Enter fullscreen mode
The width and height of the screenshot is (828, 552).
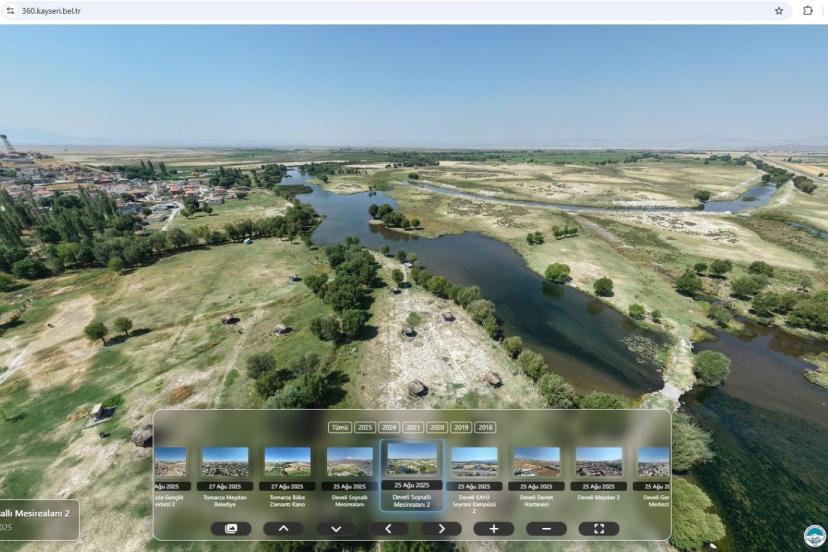[599, 528]
